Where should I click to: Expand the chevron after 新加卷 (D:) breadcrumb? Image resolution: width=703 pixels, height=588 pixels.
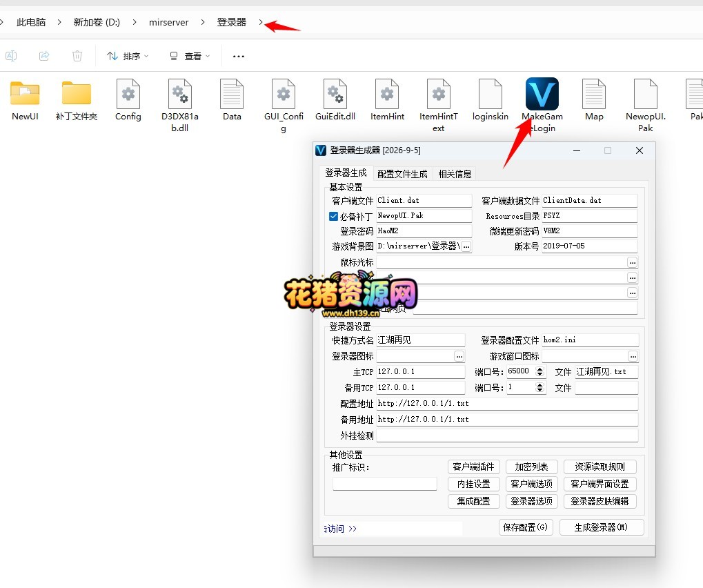pyautogui.click(x=135, y=22)
